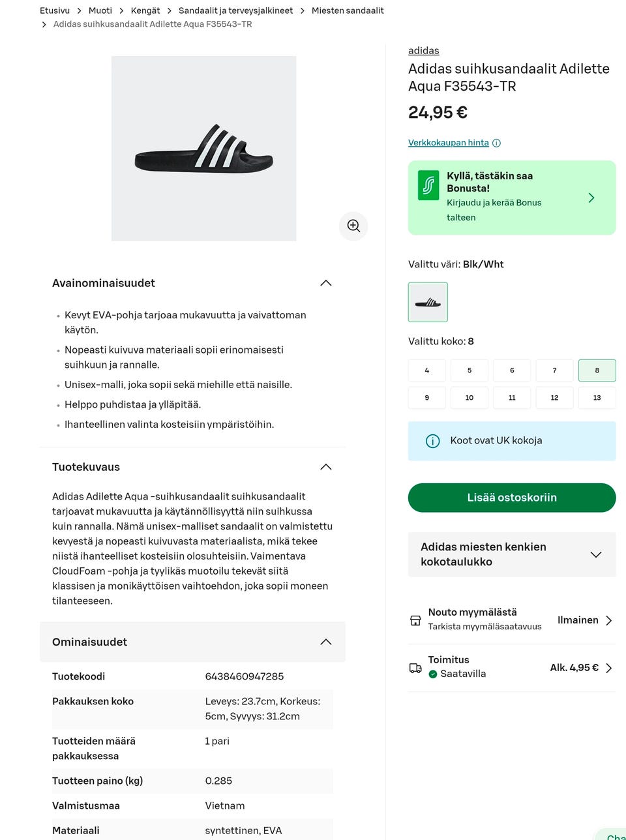The image size is (626, 840).
Task: Collapse the Avainominaisuudet section
Action: coord(326,283)
